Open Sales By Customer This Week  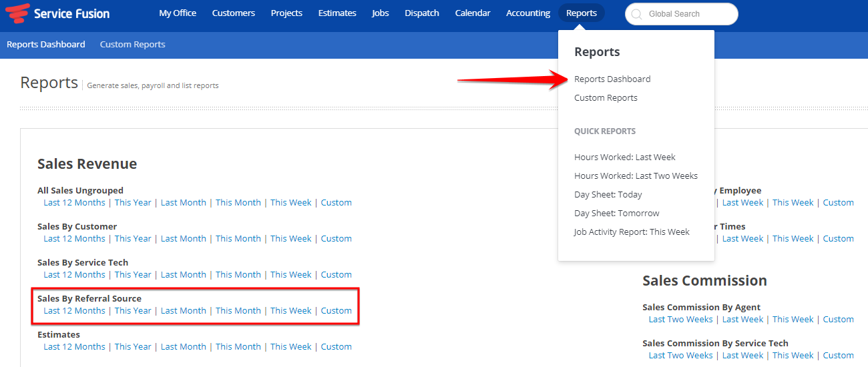click(x=291, y=239)
